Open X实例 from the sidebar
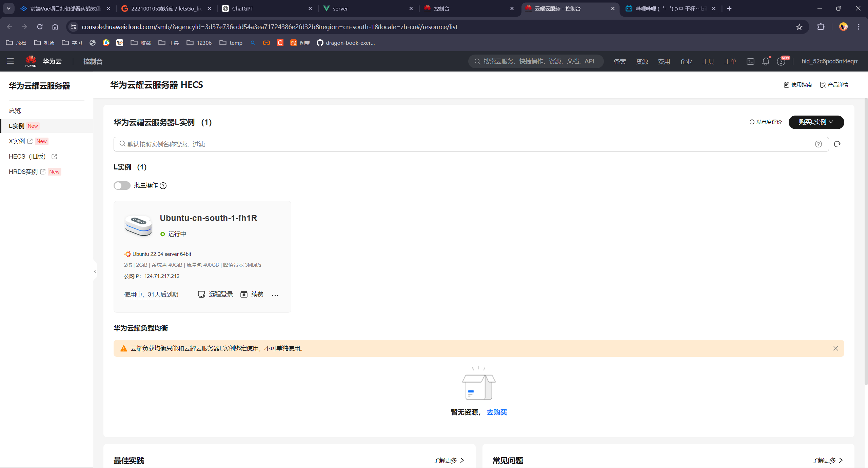This screenshot has height=468, width=868. (17, 141)
